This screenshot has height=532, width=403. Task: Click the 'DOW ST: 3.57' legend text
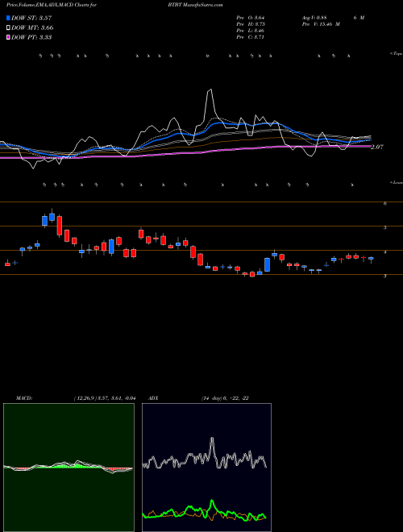[x=31, y=18]
